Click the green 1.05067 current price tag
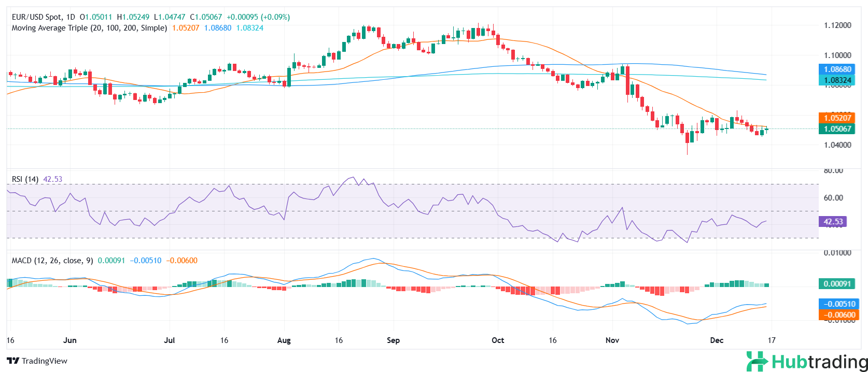868x372 pixels. [836, 129]
